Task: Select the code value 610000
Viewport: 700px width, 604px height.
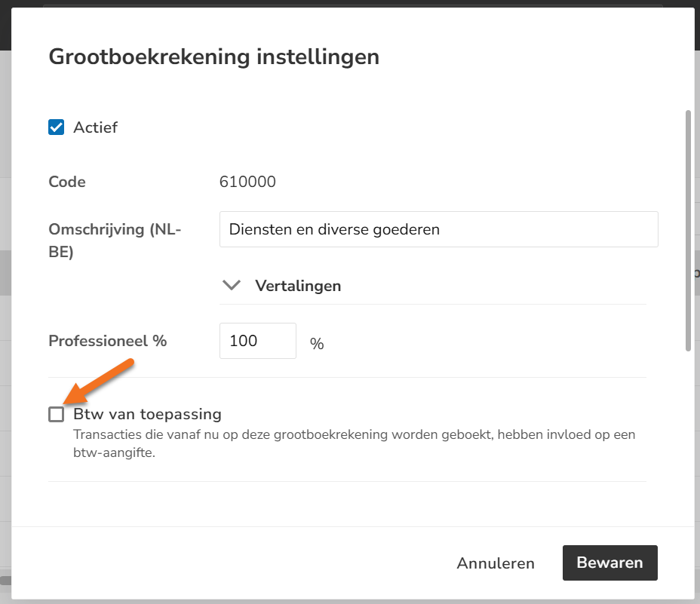Action: tap(247, 182)
